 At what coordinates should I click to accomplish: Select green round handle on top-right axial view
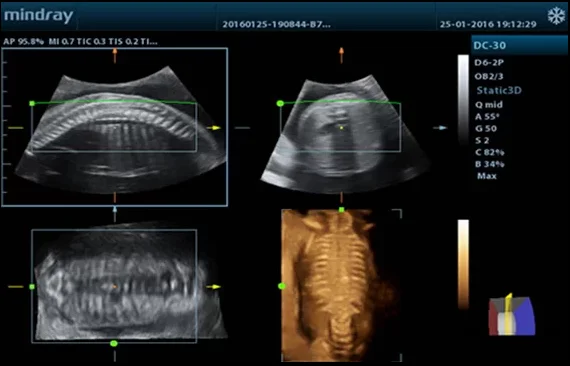pos(280,104)
